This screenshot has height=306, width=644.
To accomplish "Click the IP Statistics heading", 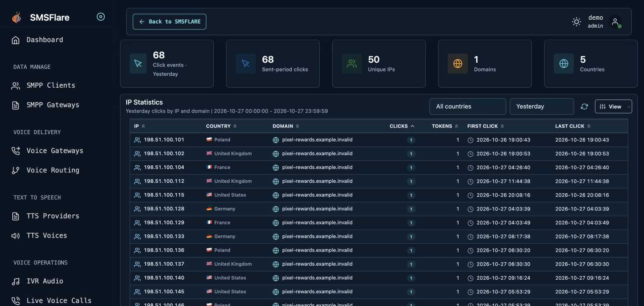I will coord(144,102).
